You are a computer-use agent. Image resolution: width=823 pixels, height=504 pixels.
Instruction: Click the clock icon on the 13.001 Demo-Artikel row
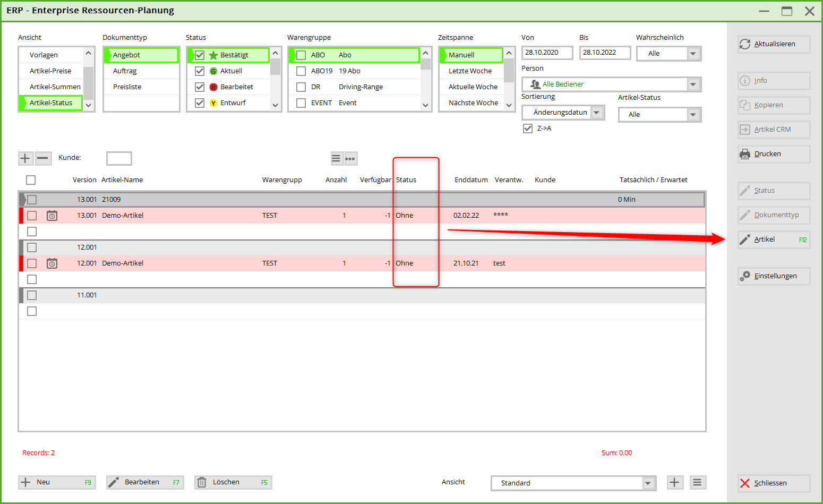[x=52, y=216]
